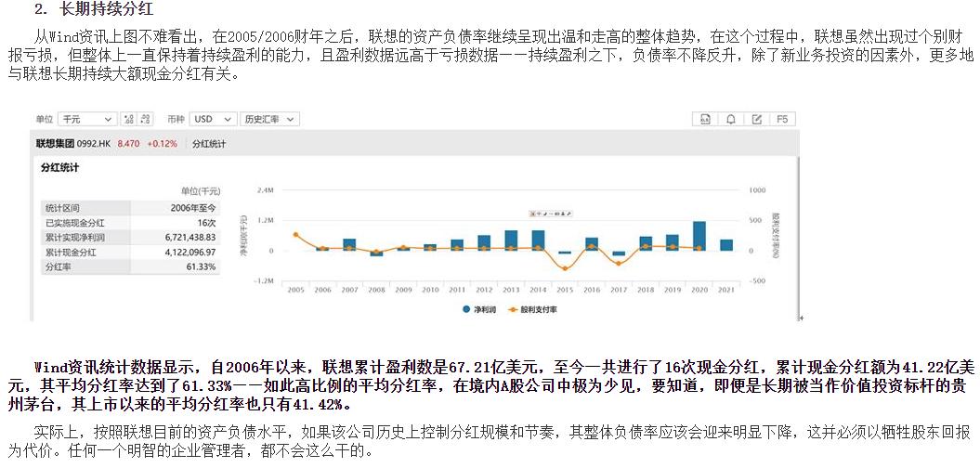The height and width of the screenshot is (468, 980).
Task: Click the 单位(千元) table caption
Action: coord(201,191)
